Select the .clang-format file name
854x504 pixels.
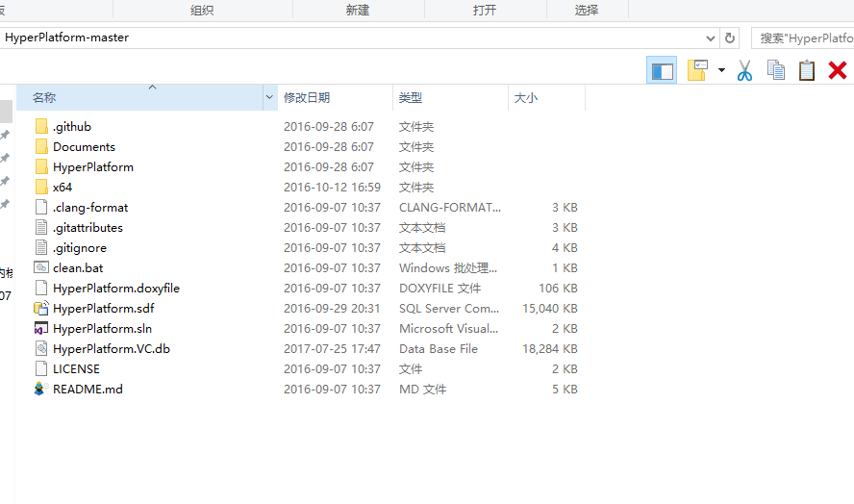(90, 208)
